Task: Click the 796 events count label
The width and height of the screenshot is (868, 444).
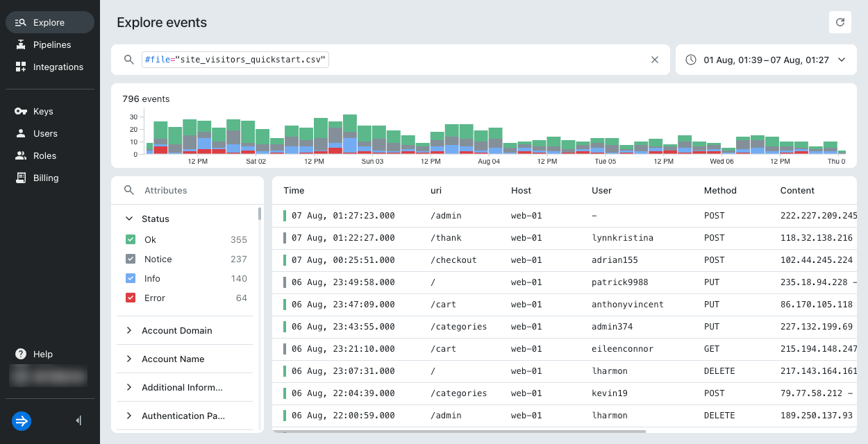Action: [146, 99]
